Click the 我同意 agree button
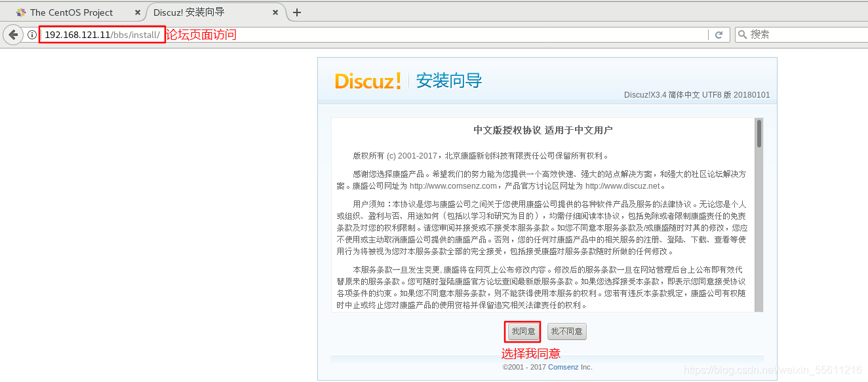This screenshot has width=868, height=382. pyautogui.click(x=523, y=332)
